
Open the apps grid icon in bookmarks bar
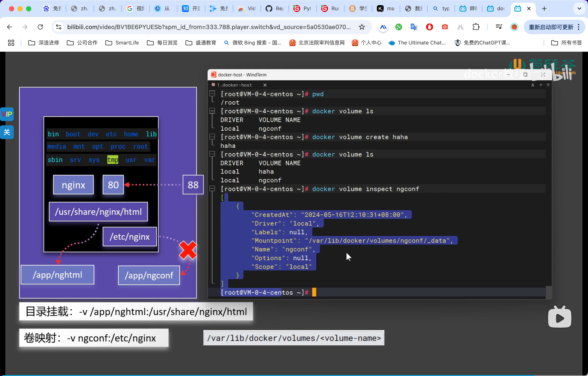coord(11,43)
